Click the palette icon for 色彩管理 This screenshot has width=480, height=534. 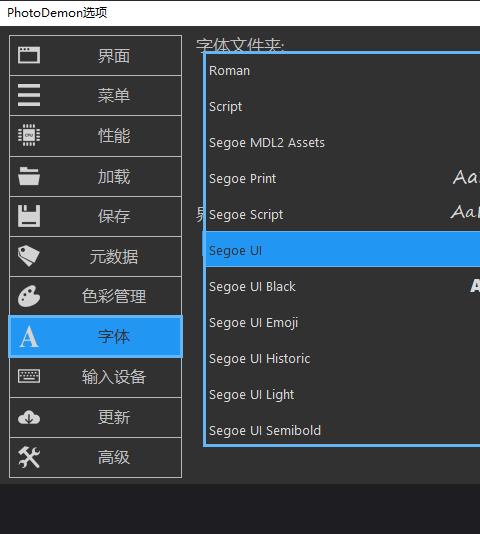[x=29, y=296]
